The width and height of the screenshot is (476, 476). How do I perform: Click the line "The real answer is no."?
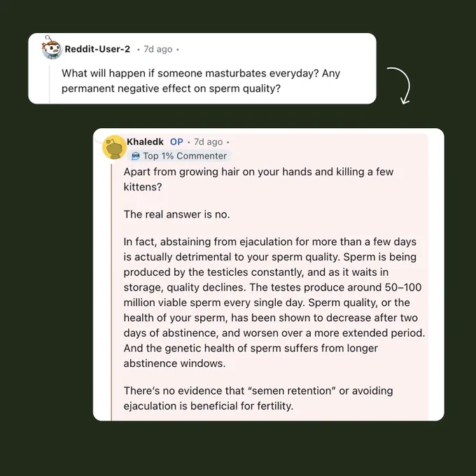pyautogui.click(x=176, y=214)
